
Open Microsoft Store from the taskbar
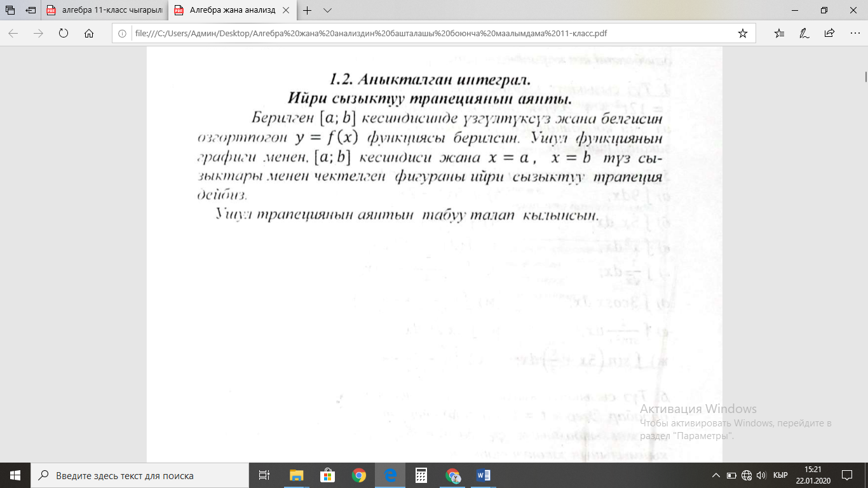pos(327,475)
